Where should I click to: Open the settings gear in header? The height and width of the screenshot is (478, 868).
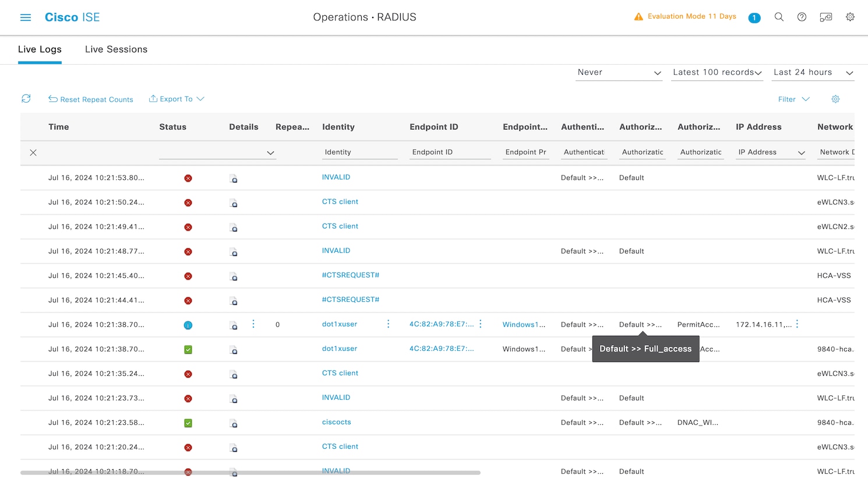[x=850, y=17]
